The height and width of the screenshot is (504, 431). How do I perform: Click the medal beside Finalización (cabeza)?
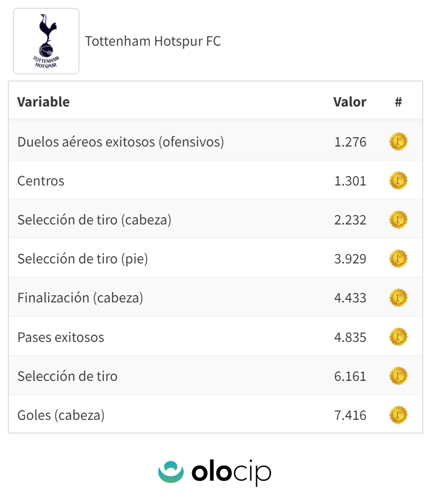398,298
